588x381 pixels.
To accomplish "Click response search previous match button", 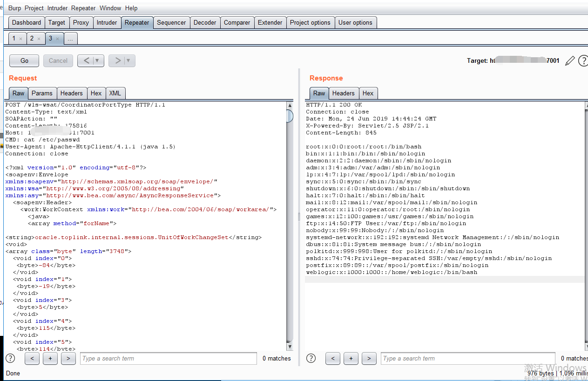I will click(x=332, y=358).
